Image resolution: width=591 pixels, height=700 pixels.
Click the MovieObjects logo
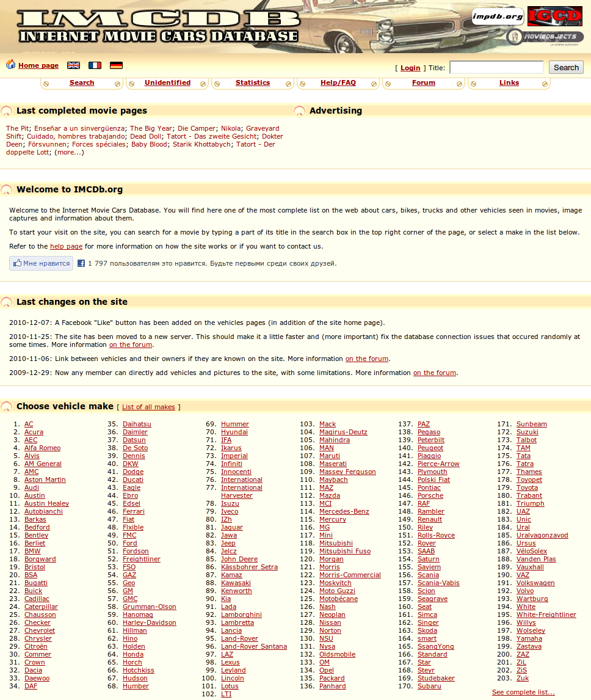click(x=545, y=37)
